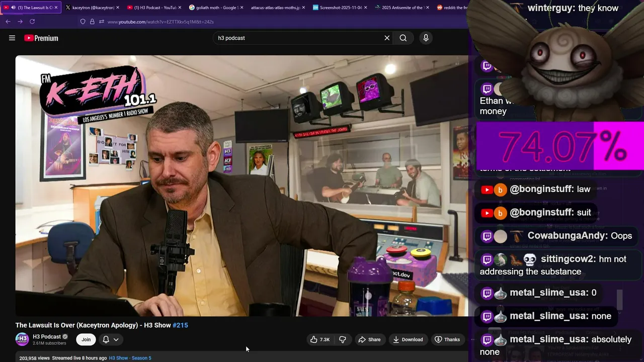Open the H3 Podcast channel name link

coord(47,337)
